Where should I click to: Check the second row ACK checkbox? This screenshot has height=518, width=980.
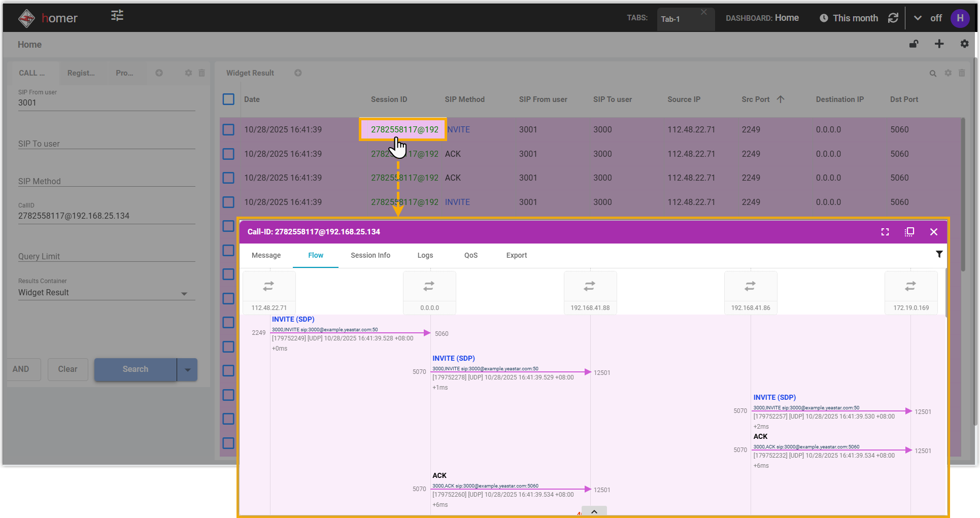pos(228,154)
